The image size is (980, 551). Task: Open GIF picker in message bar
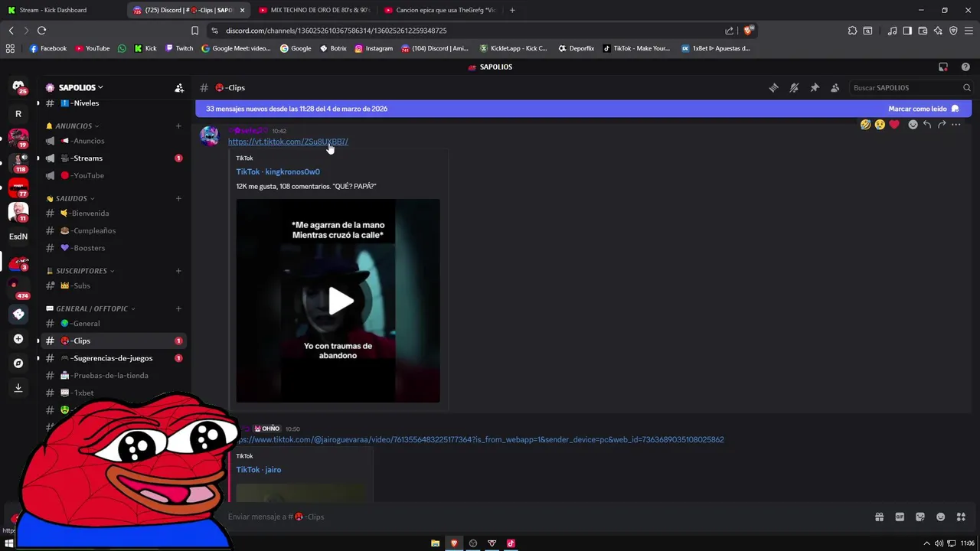pyautogui.click(x=900, y=517)
